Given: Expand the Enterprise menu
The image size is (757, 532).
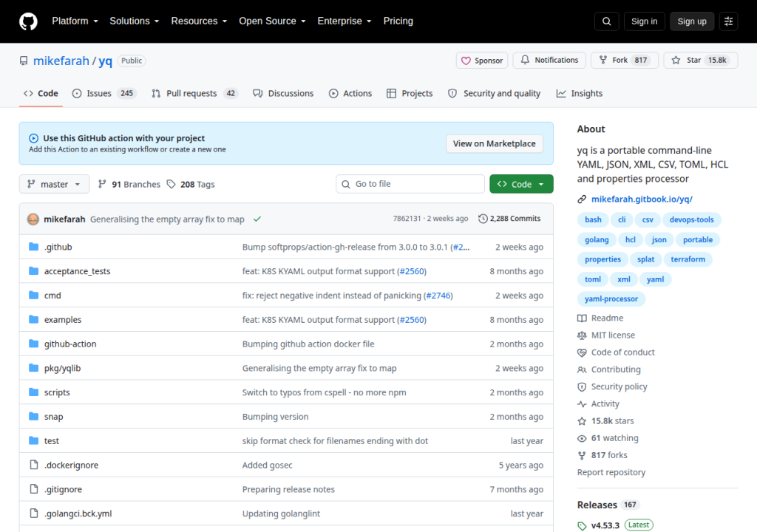Looking at the screenshot, I should 344,21.
